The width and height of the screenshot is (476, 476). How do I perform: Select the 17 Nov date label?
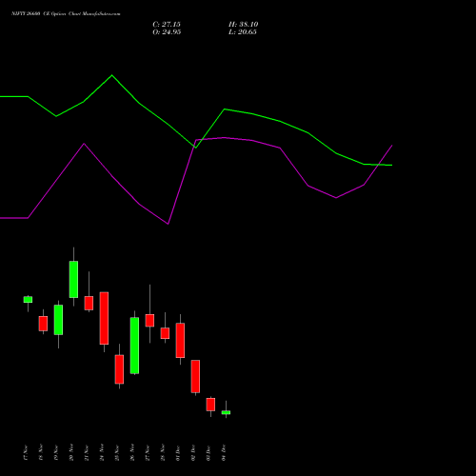pos(26,453)
